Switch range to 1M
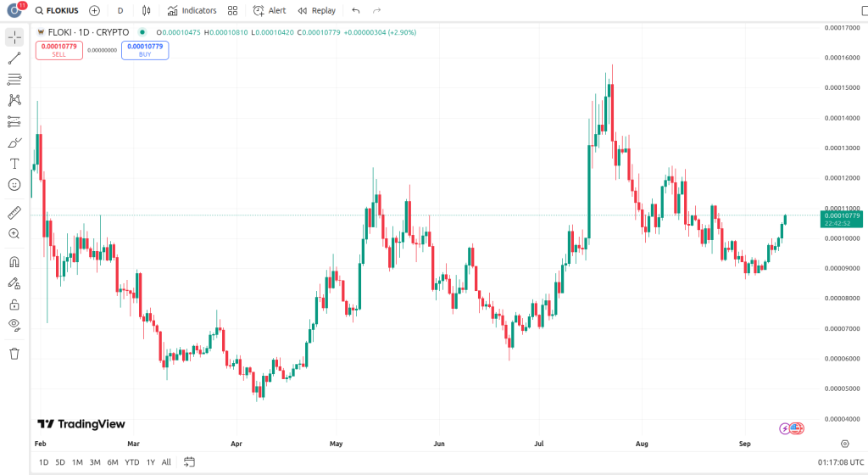This screenshot has width=868, height=475. [77, 462]
